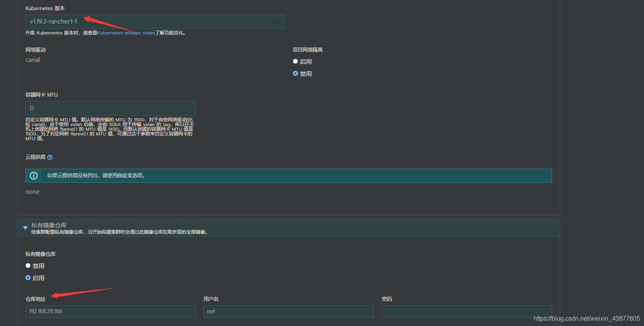644x326 pixels.
Task: Enable the private image registry
Action: [28, 278]
